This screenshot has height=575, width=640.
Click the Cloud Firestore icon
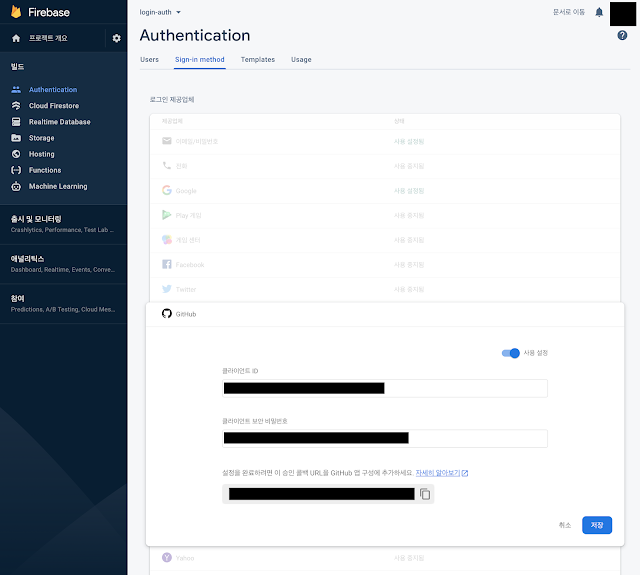tap(16, 106)
